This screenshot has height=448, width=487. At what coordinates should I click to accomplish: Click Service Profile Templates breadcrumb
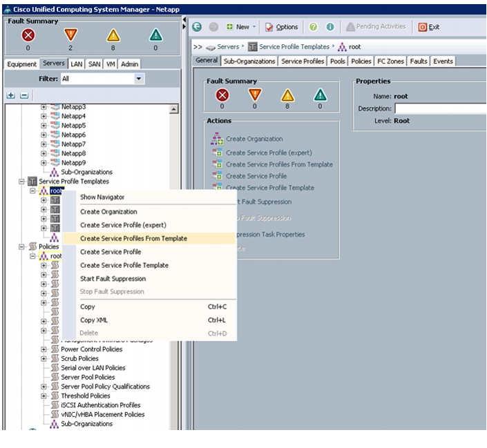294,47
